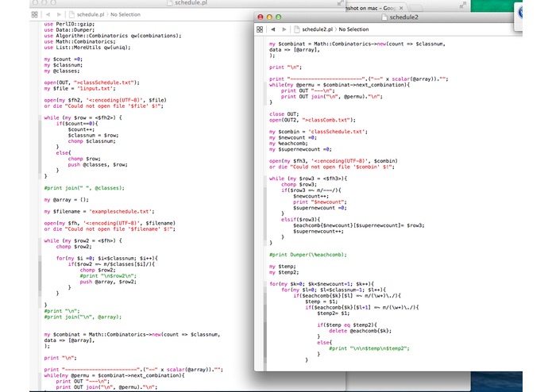Click the line "my $file = '1input.txt';"
Screen dimensions: 552x392
tap(80, 89)
